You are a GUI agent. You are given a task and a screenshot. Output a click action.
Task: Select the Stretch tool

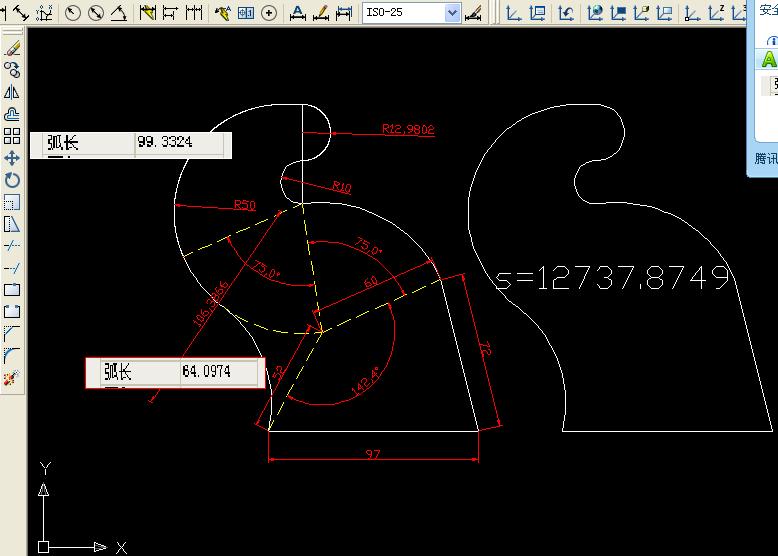pos(12,224)
